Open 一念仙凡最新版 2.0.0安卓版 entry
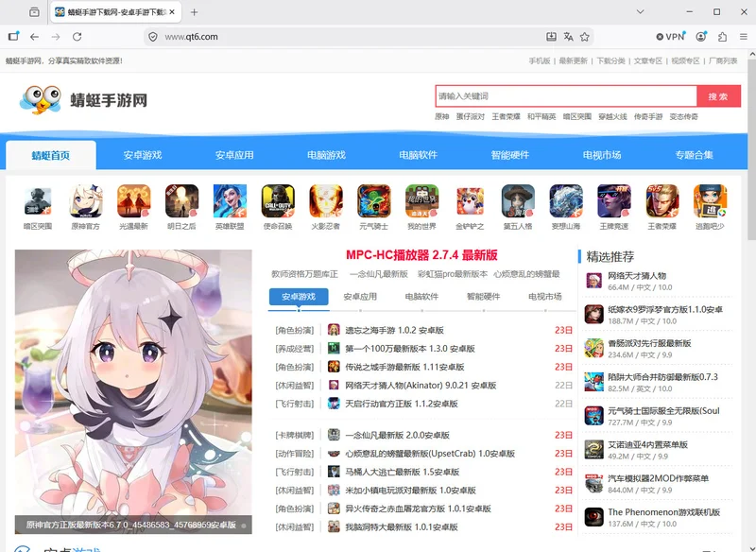Viewport: 756px width, 552px height. 397,436
